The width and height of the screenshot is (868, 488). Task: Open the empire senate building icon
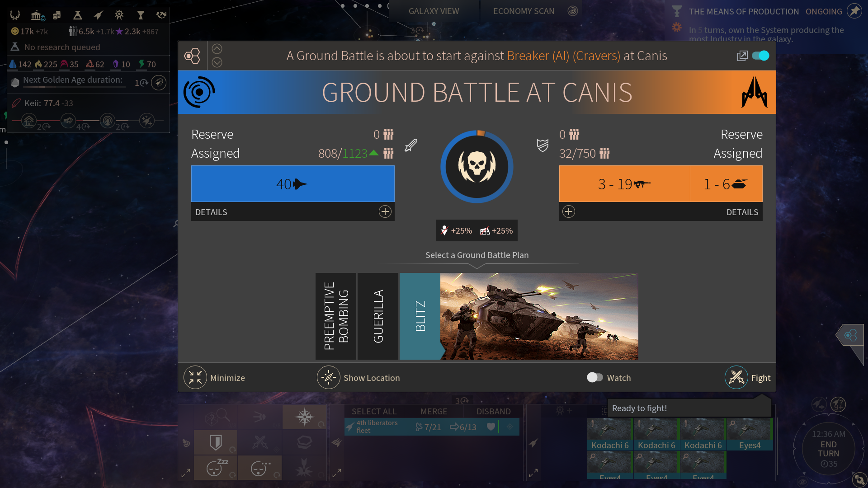36,15
